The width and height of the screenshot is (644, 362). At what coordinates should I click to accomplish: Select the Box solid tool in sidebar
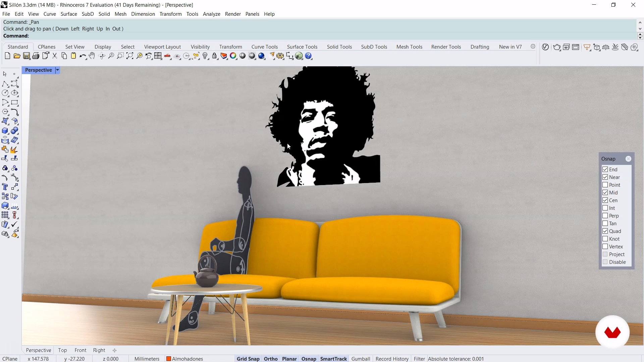(5, 131)
